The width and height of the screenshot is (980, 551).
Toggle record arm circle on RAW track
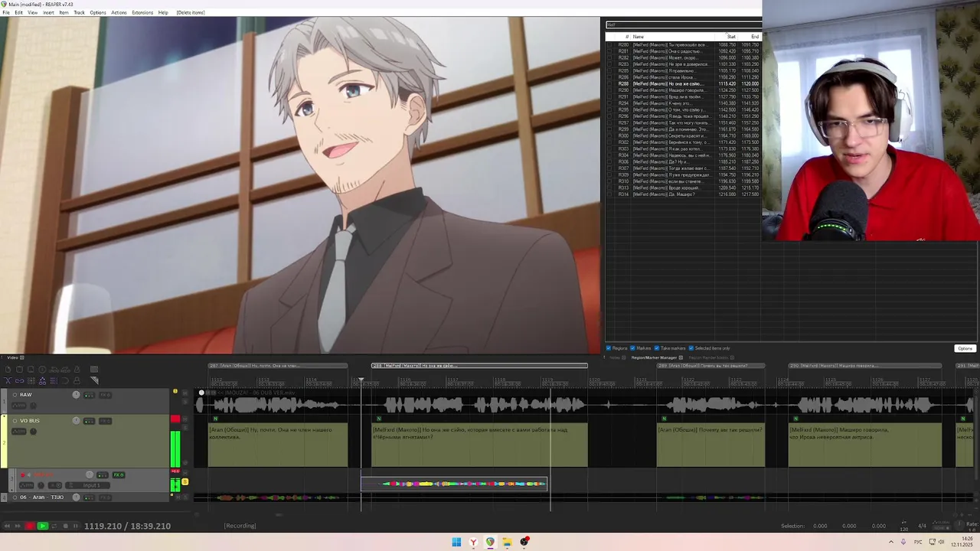click(x=15, y=395)
